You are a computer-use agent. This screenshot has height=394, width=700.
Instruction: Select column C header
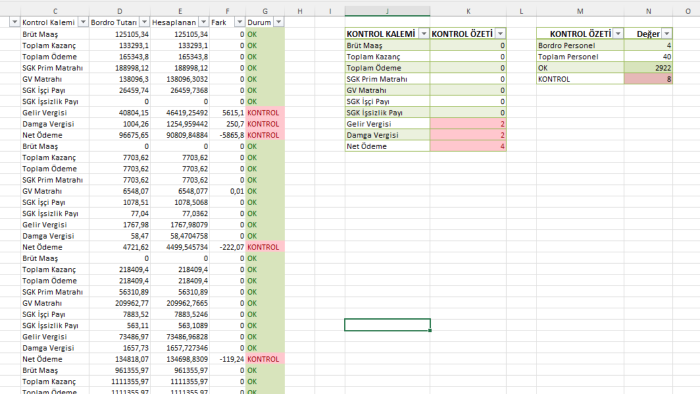click(x=55, y=11)
